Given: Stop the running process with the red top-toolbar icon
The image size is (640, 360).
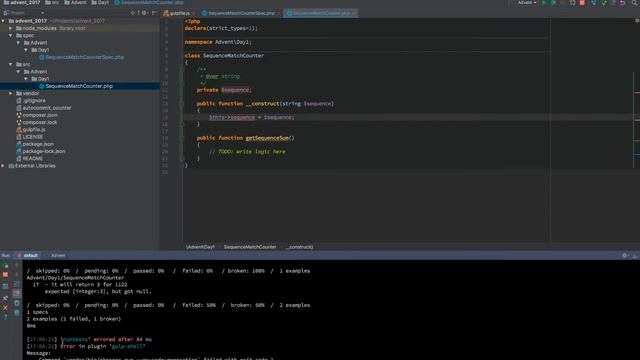Looking at the screenshot, I should pos(582,3).
